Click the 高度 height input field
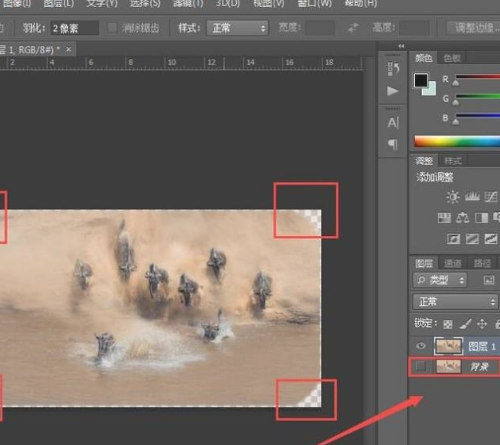The width and height of the screenshot is (500, 445). 414,28
